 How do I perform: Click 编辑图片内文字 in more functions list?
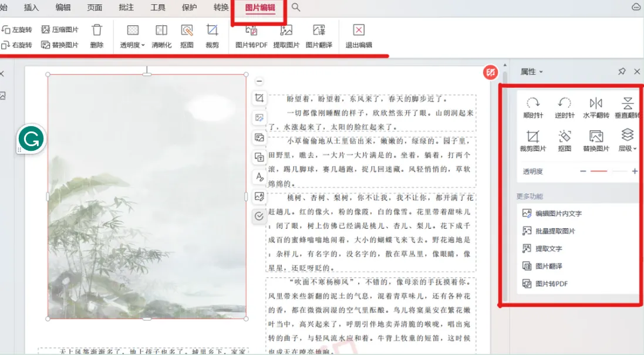point(558,214)
